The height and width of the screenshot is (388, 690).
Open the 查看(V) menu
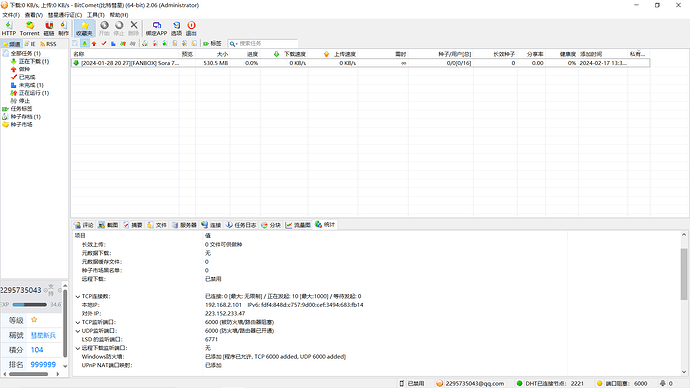(33, 15)
